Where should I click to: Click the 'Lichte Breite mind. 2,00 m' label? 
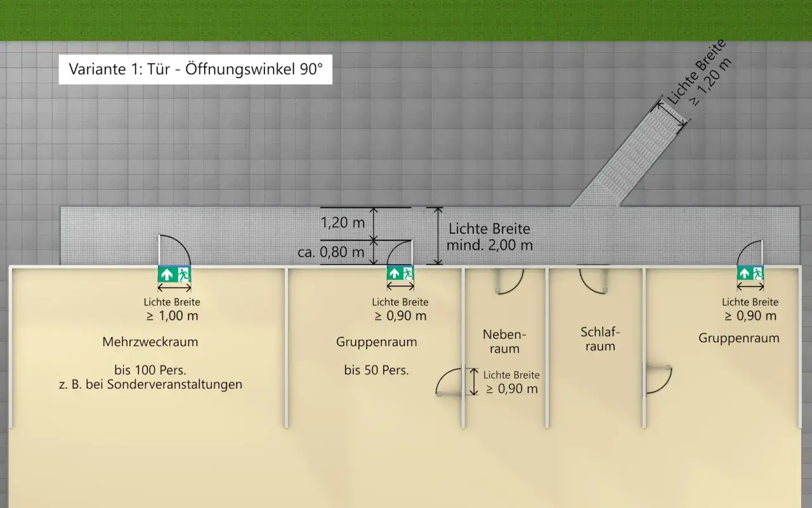490,236
